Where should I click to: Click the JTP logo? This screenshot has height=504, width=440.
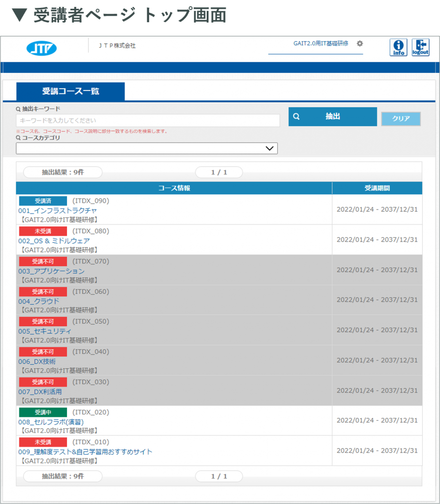click(x=41, y=48)
